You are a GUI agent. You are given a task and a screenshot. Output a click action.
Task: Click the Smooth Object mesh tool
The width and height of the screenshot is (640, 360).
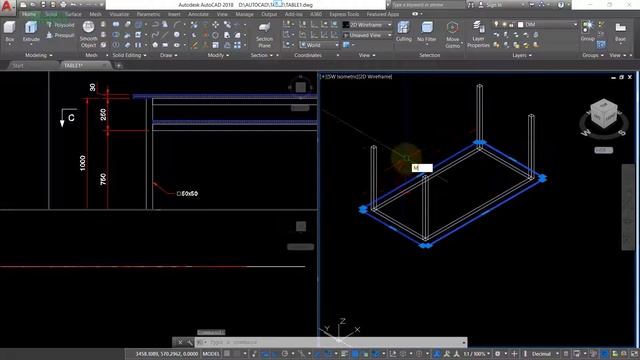[x=88, y=35]
